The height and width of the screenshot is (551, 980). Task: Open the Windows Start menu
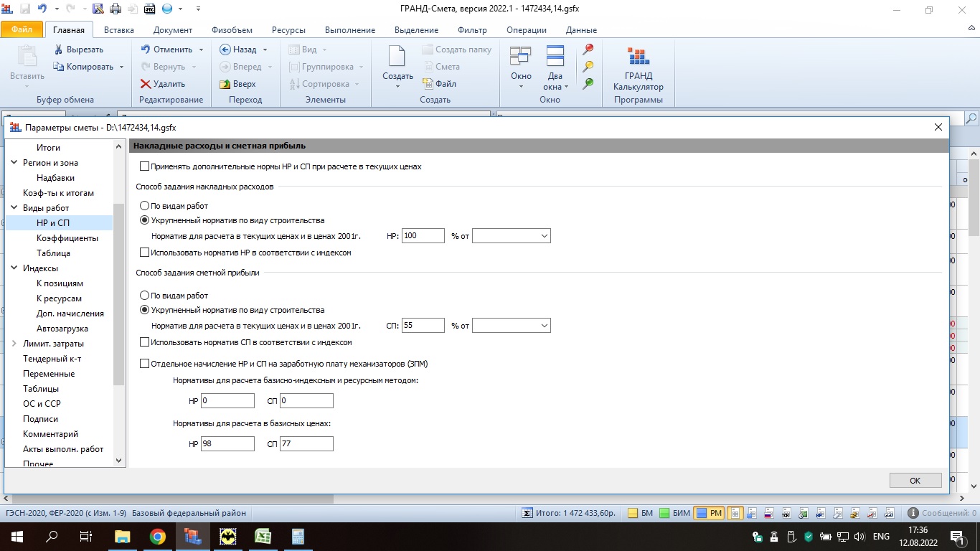coord(17,537)
